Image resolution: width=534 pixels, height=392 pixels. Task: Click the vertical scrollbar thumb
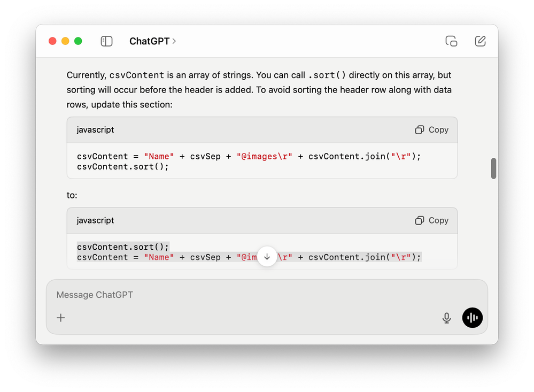pos(493,168)
